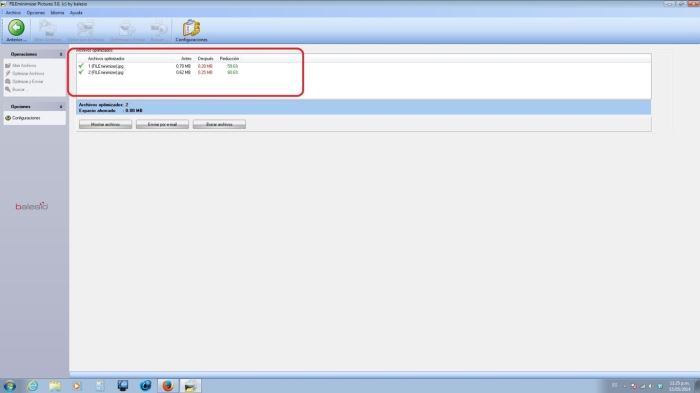700x393 pixels.
Task: Open the Opciones menu
Action: pos(35,13)
